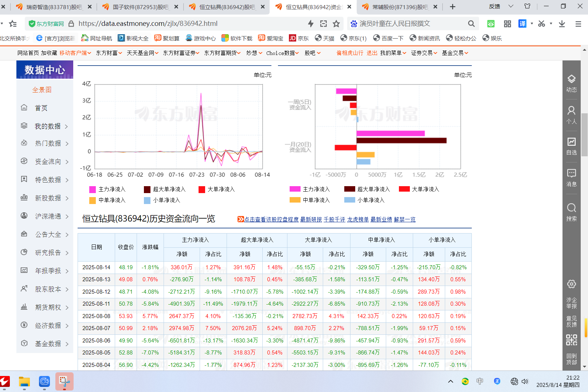Open the 基金交易 dropdown menu
This screenshot has height=392, width=588.
(x=455, y=53)
